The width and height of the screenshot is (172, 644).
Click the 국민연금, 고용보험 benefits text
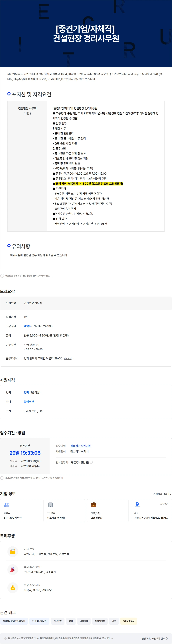pos(46,554)
